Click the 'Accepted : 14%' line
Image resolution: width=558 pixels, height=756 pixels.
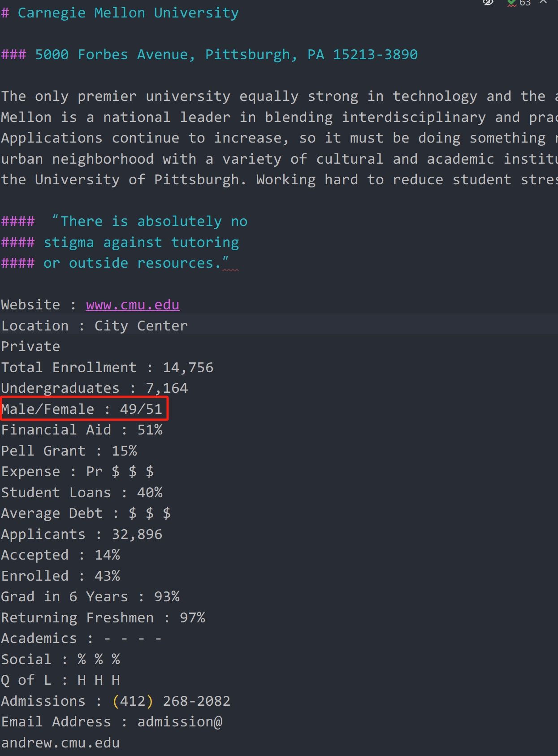61,555
